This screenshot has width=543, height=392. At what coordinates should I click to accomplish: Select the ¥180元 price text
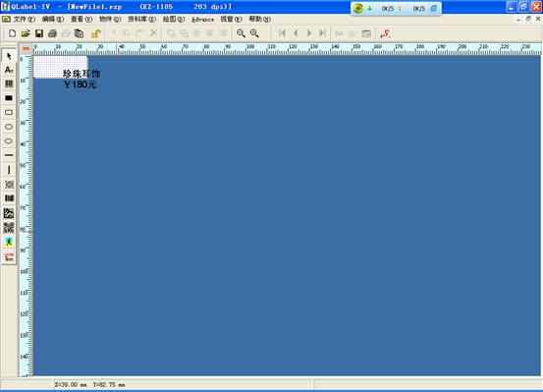pos(80,84)
